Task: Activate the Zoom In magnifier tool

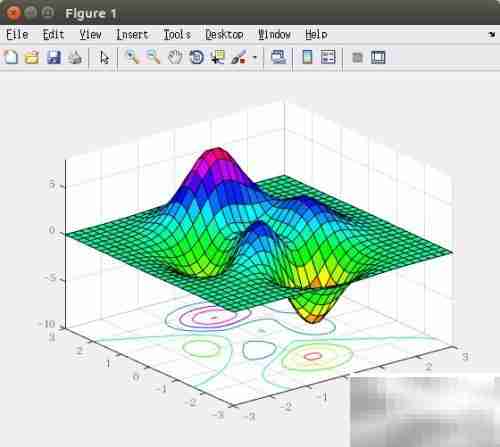Action: coord(132,57)
